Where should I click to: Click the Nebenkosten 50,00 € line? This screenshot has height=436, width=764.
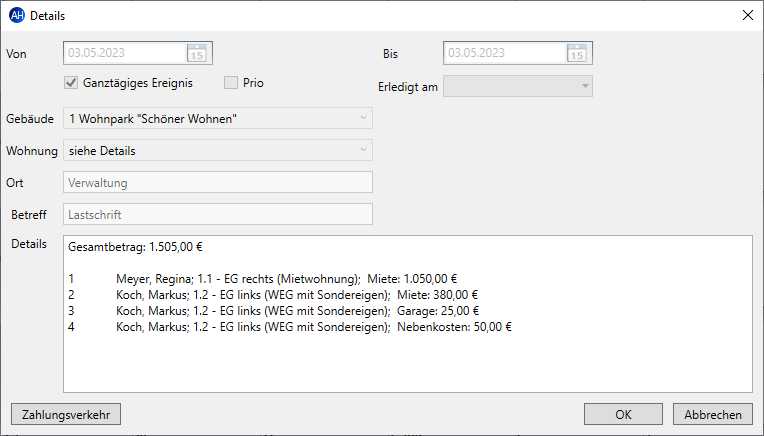click(x=290, y=327)
